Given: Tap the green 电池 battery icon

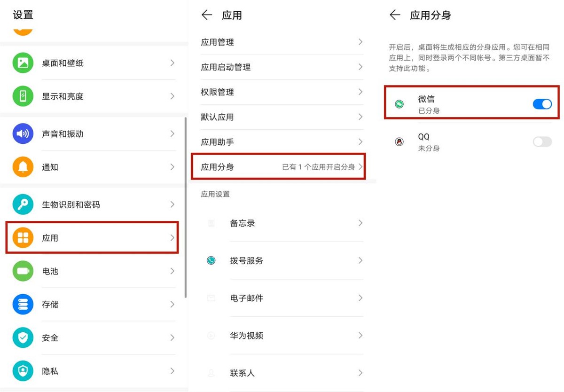Looking at the screenshot, I should click(23, 271).
